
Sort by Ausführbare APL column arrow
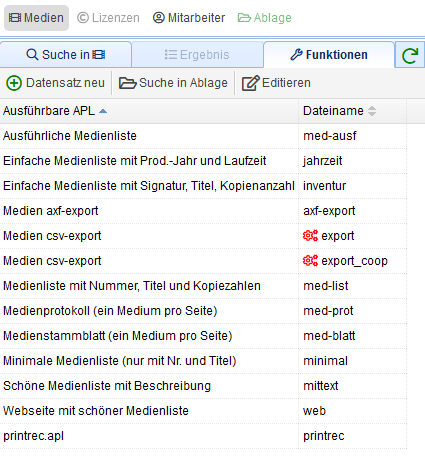[103, 111]
